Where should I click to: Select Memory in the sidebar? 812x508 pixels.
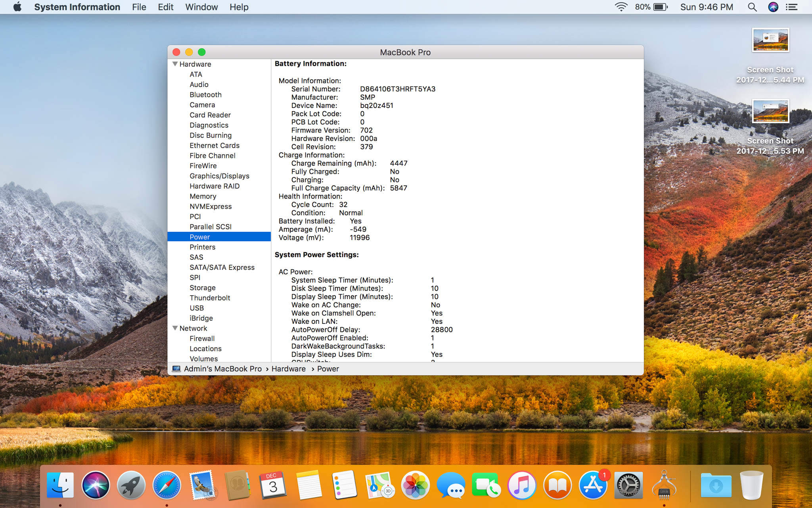click(x=203, y=196)
